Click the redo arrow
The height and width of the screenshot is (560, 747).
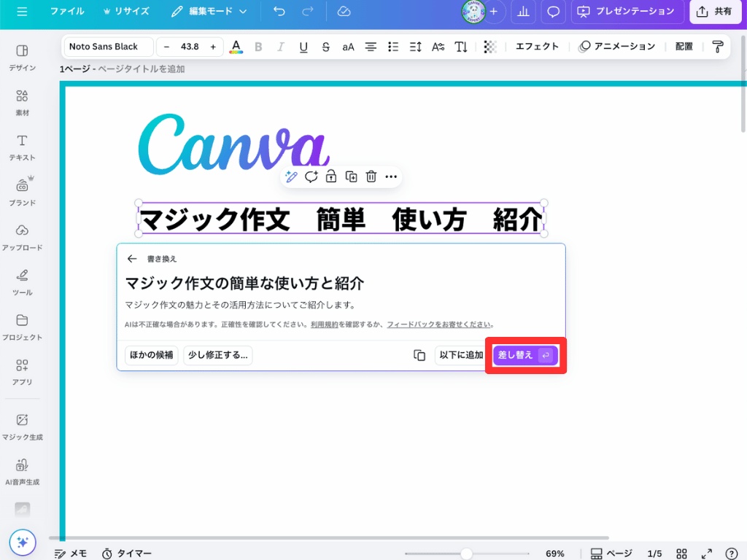tap(308, 12)
